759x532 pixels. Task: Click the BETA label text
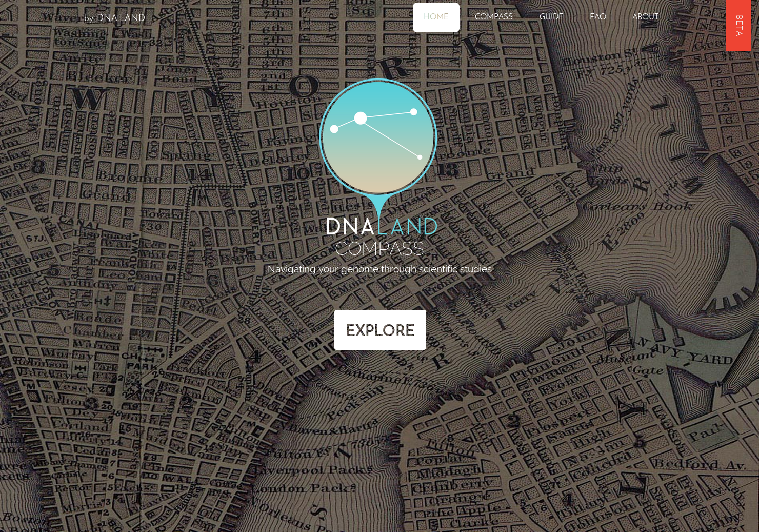click(738, 25)
